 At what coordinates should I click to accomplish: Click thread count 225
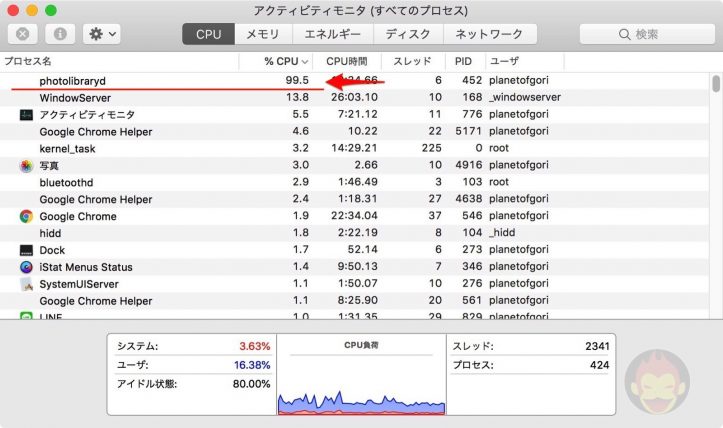[432, 148]
